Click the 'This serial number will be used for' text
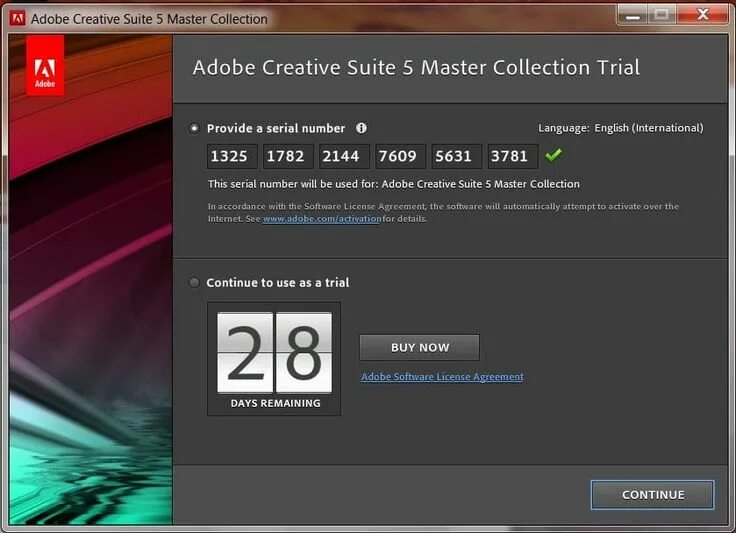This screenshot has height=533, width=736. pos(293,184)
